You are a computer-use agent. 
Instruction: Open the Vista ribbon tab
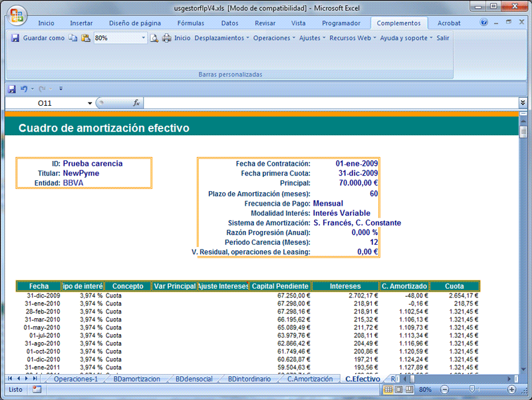pyautogui.click(x=298, y=23)
